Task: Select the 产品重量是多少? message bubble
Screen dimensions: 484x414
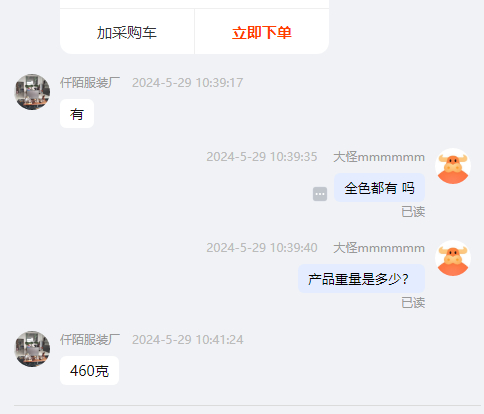Action: click(x=361, y=279)
